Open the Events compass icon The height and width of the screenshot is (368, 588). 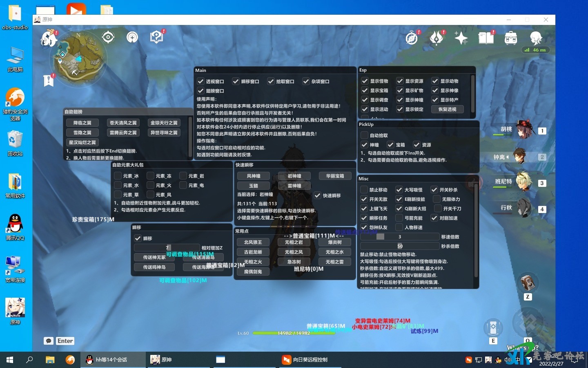pyautogui.click(x=412, y=38)
